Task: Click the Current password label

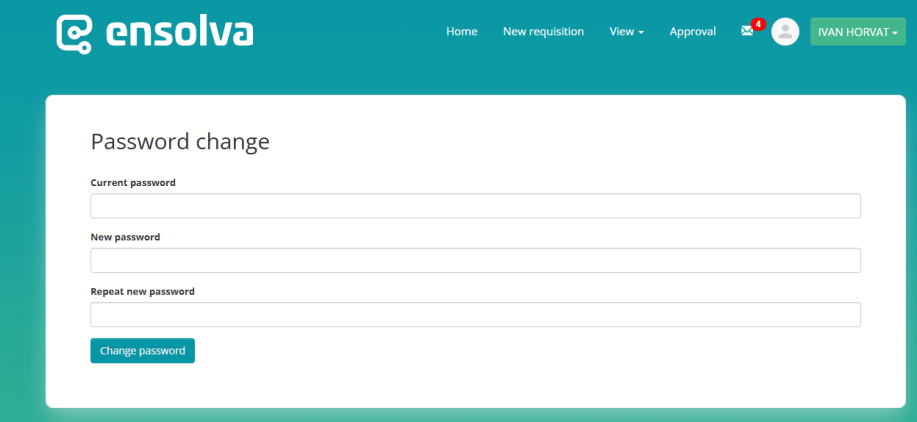Action: (x=133, y=183)
